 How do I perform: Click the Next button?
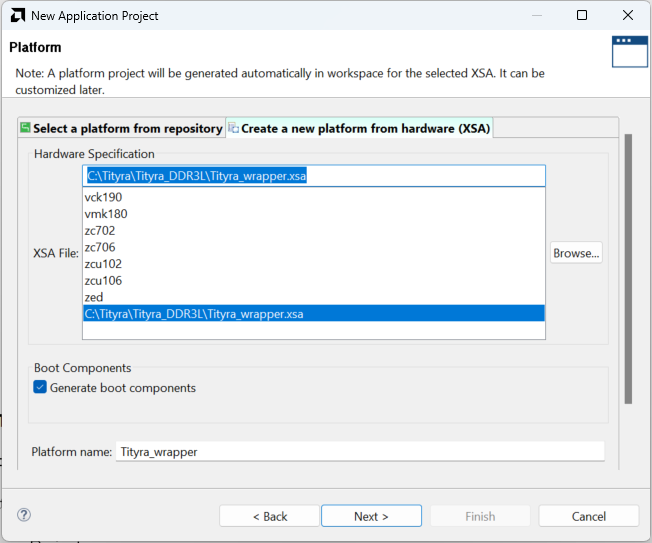(x=370, y=516)
